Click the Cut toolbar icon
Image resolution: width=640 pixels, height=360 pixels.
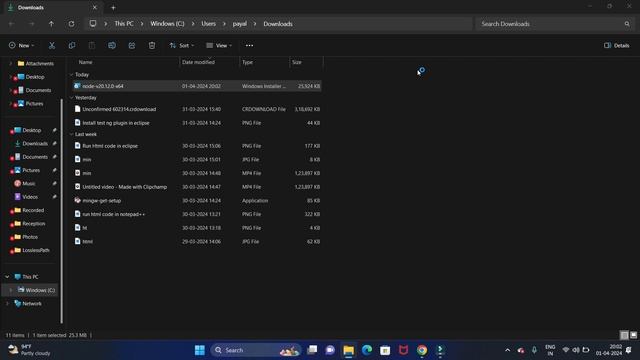tap(52, 45)
